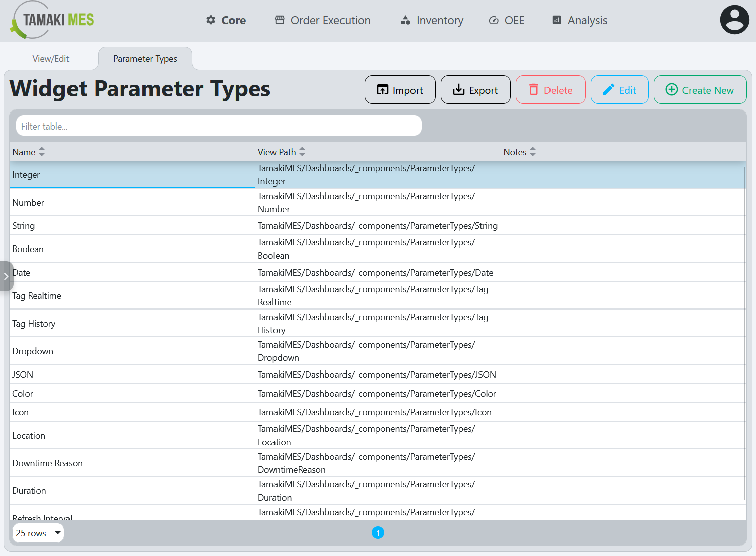Toggle sorting on the Notes column
Screen dimensions: 756x556
pyautogui.click(x=533, y=151)
